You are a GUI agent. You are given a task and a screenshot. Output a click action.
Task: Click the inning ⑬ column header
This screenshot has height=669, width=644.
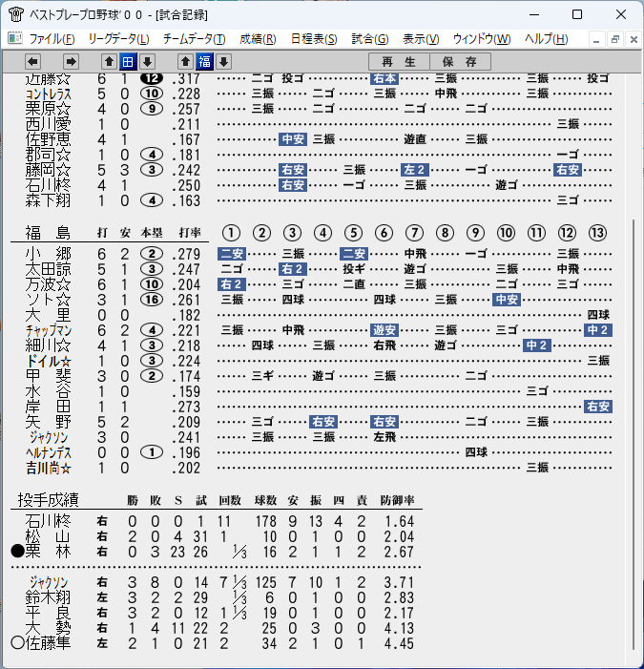click(597, 233)
